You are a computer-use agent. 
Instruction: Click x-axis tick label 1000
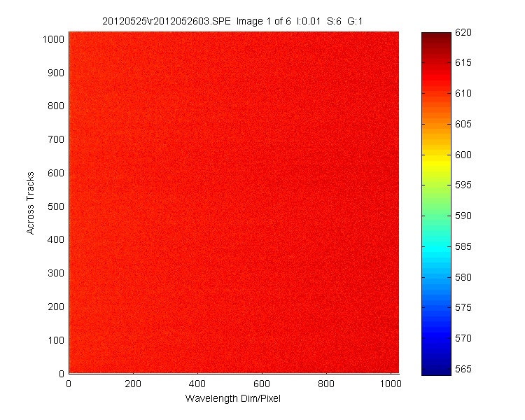coord(391,384)
